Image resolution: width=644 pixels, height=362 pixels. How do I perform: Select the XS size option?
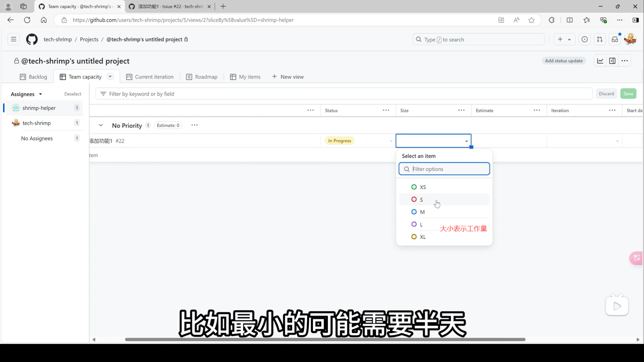[423, 187]
